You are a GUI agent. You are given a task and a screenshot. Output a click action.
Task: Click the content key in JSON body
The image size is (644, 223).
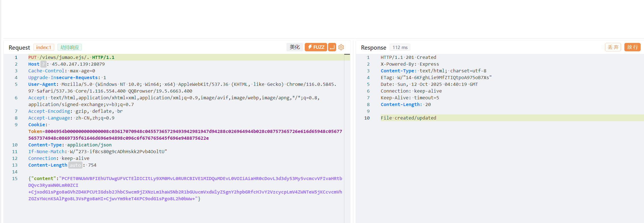pyautogui.click(x=43, y=178)
